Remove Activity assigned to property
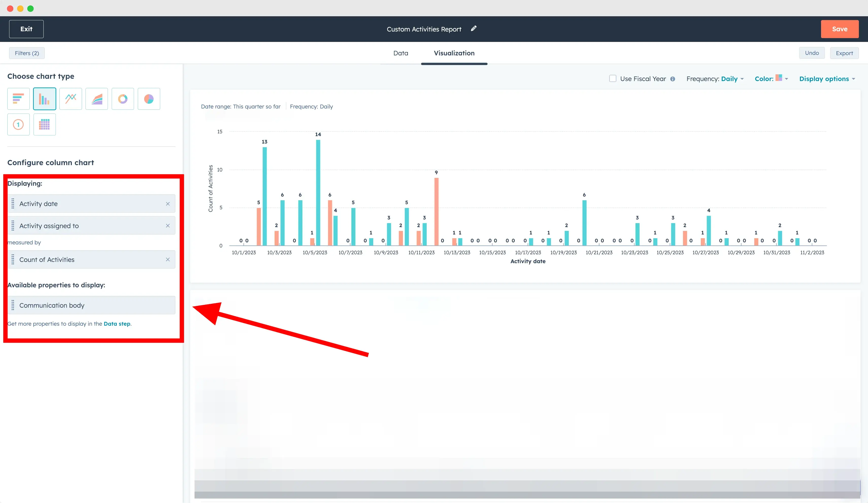 [168, 226]
